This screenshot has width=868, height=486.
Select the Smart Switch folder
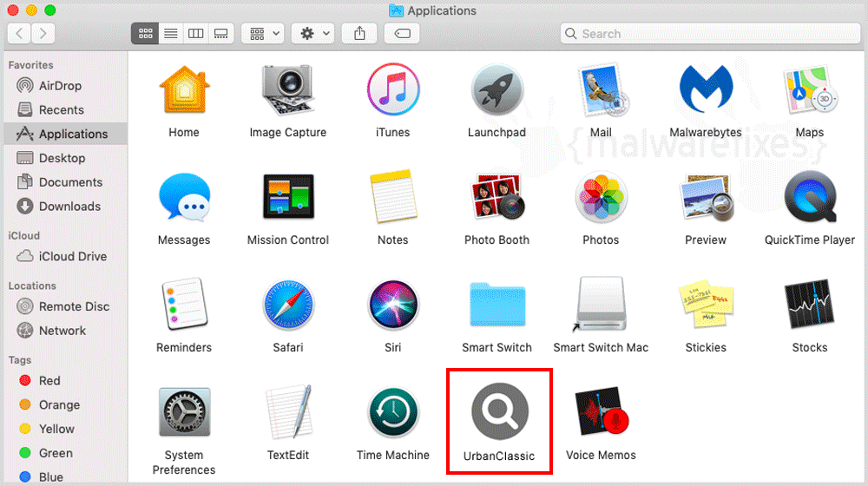[x=497, y=305]
